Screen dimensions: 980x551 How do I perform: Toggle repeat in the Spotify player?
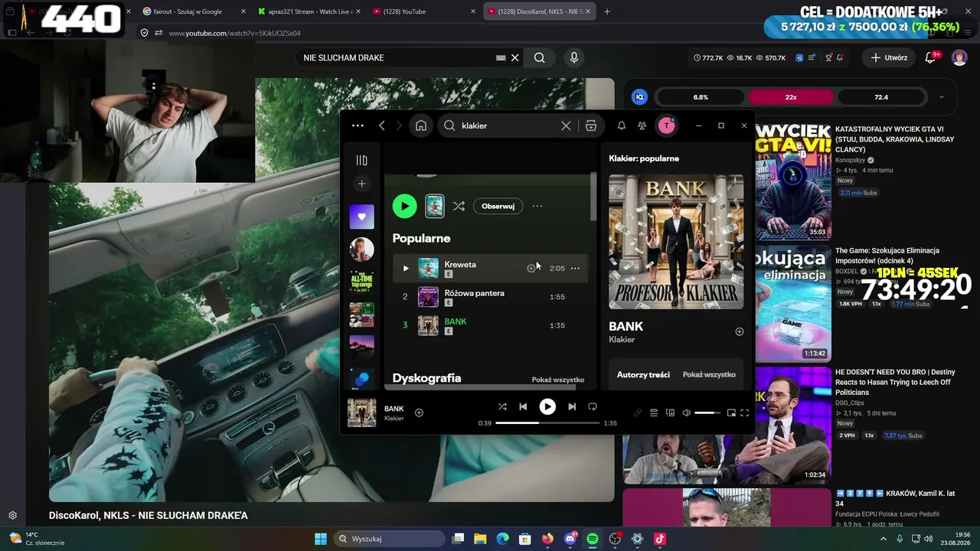(x=593, y=407)
